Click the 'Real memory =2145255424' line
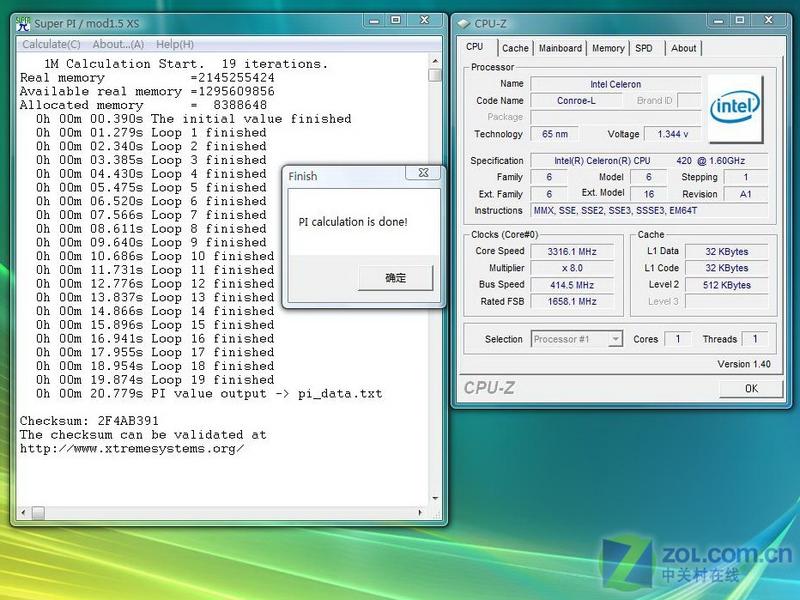The height and width of the screenshot is (600, 800). pos(147,78)
